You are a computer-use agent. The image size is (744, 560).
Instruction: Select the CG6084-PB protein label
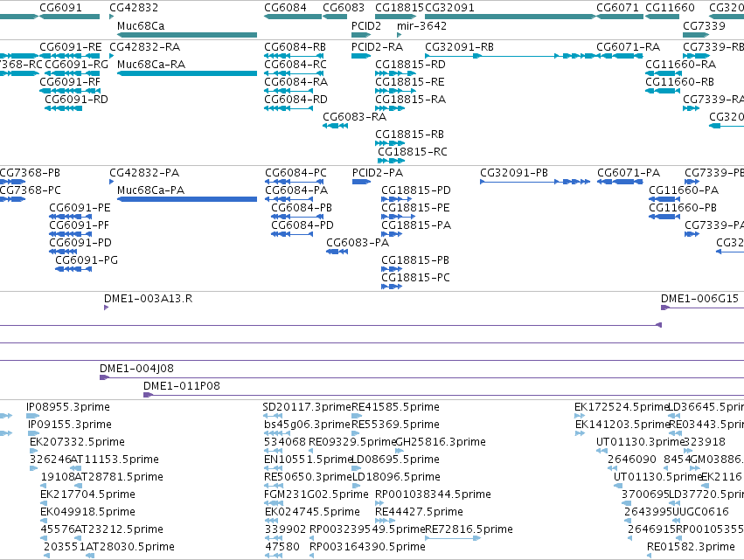pyautogui.click(x=302, y=208)
